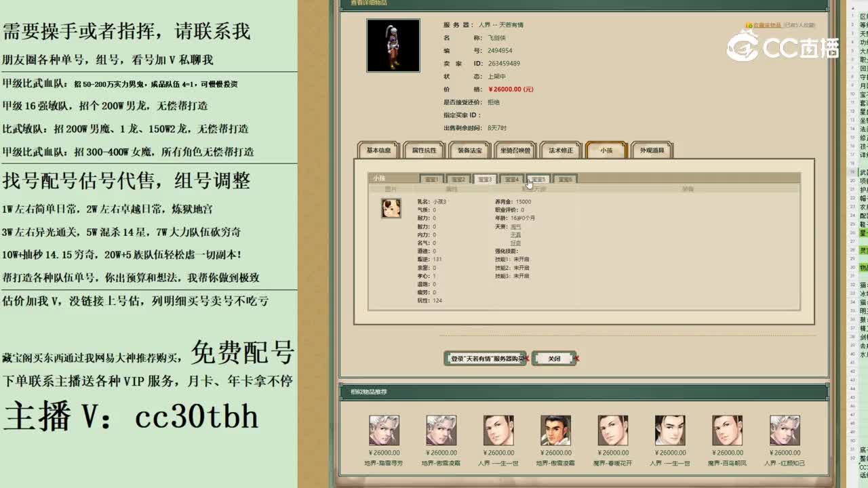The width and height of the screenshot is (868, 488).
Task: Open the 魔界-百鸟朝凤 recommended portrait
Action: point(727,430)
